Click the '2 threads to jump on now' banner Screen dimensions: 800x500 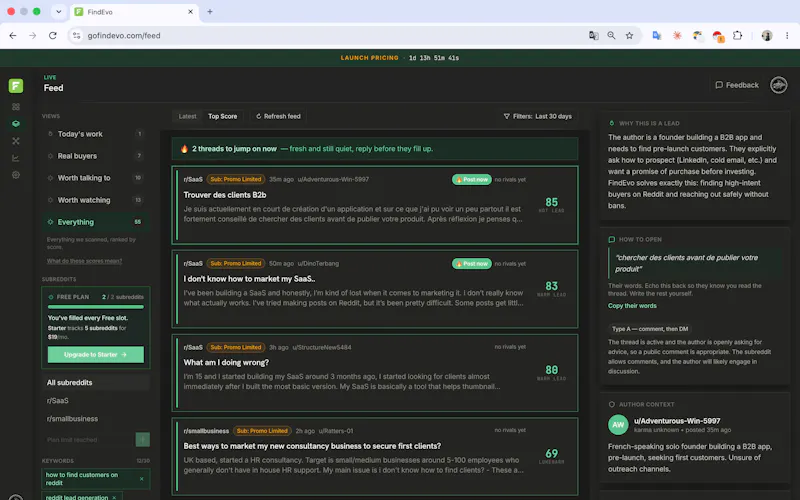pyautogui.click(x=375, y=149)
